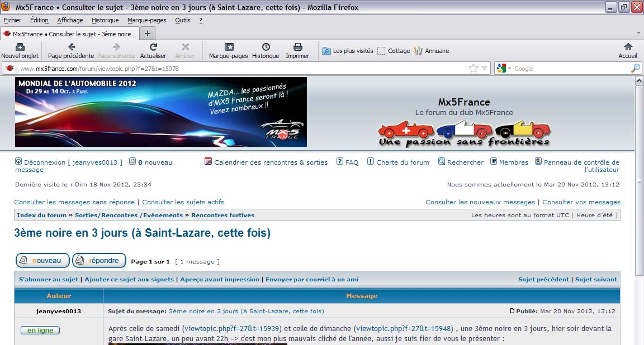This screenshot has height=345, width=644.
Task: Click the Une passion sans frontières cars logo
Action: click(x=464, y=134)
